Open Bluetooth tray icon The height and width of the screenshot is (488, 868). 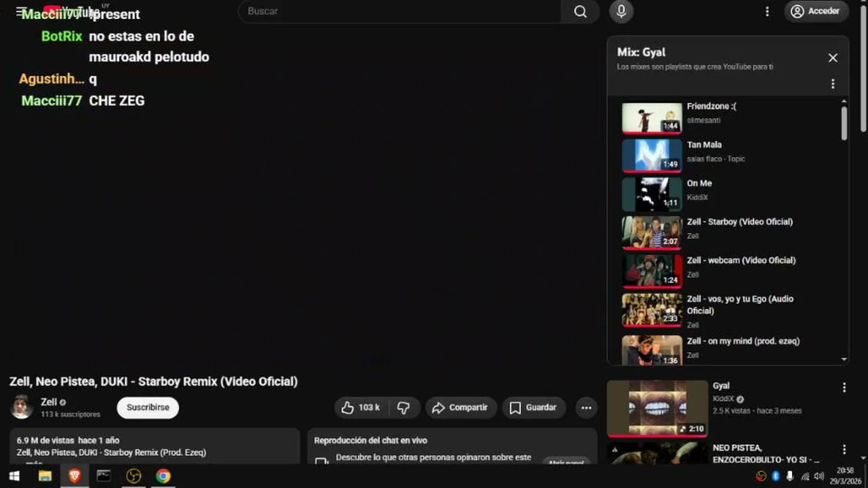[776, 476]
